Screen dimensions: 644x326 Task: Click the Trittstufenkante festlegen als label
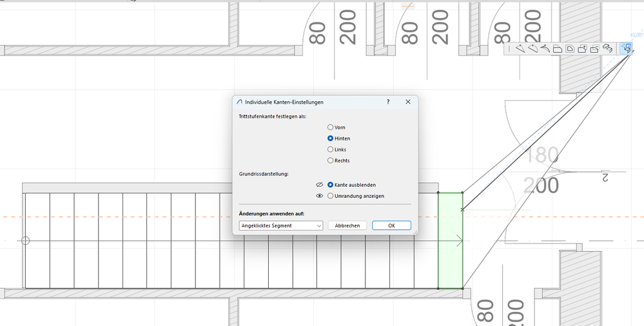272,117
